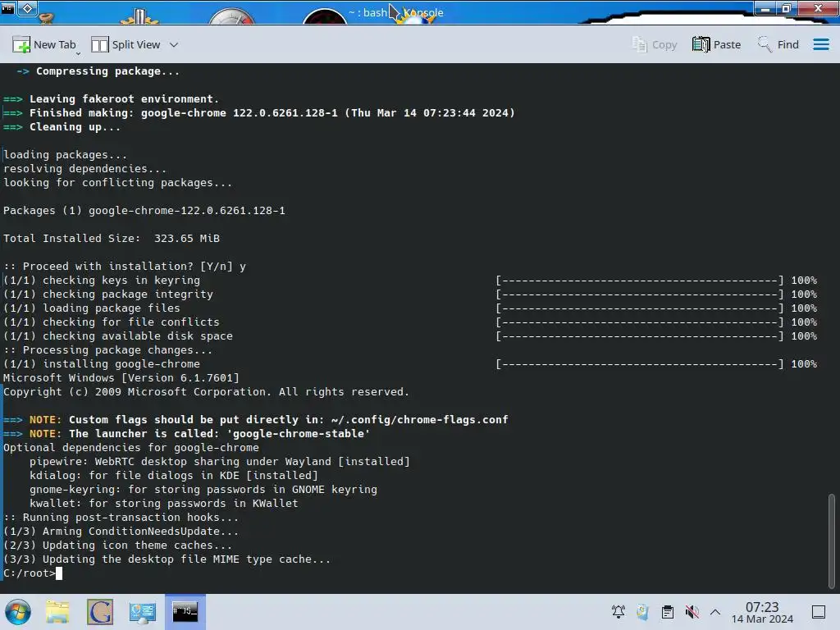The width and height of the screenshot is (840, 630).
Task: Click the Copy toolbar button
Action: [x=655, y=45]
